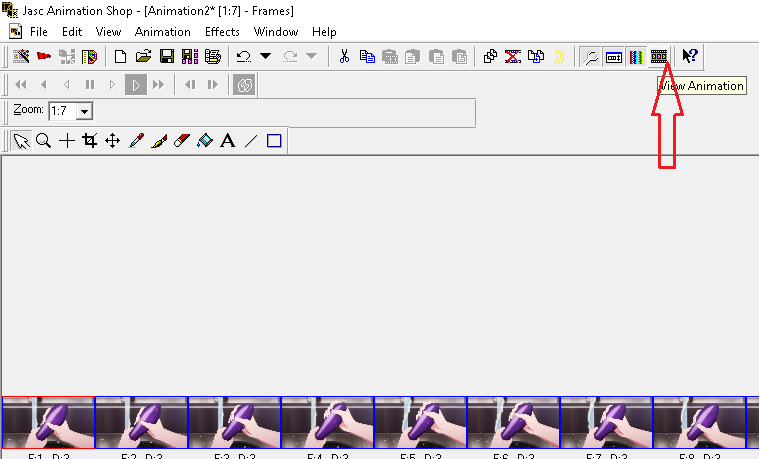Screen dimensions: 759x459
Task: Toggle the Tool Options wrench palette
Action: 591,57
